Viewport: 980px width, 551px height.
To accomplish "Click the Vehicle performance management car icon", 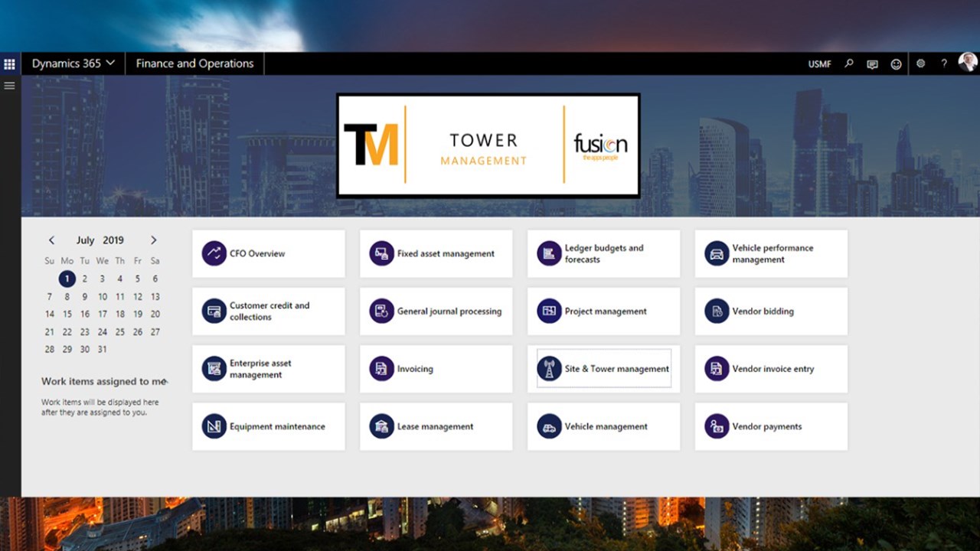I will (717, 253).
